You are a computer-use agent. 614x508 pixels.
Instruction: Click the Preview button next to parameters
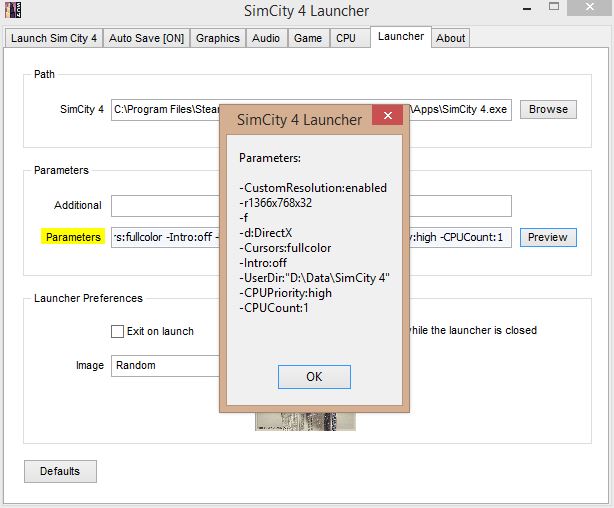(548, 237)
